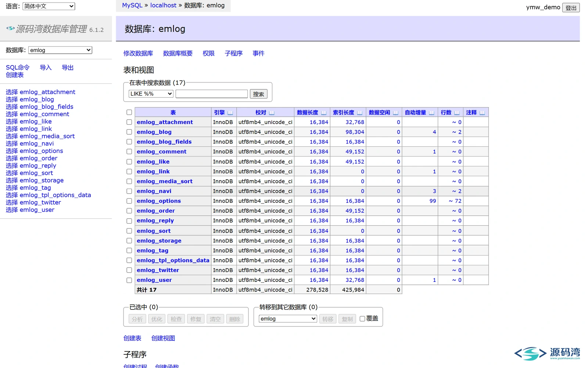
Task: Click 选择 beside emlog_tag in the sidebar
Action: 12,188
